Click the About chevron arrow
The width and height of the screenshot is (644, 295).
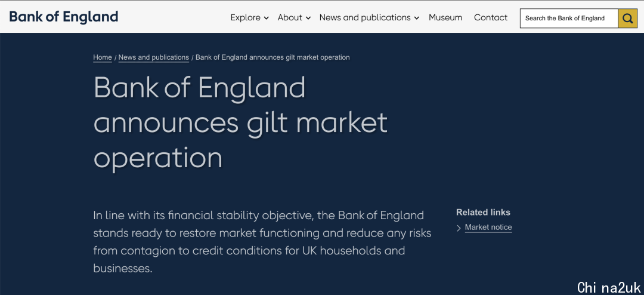pyautogui.click(x=308, y=18)
